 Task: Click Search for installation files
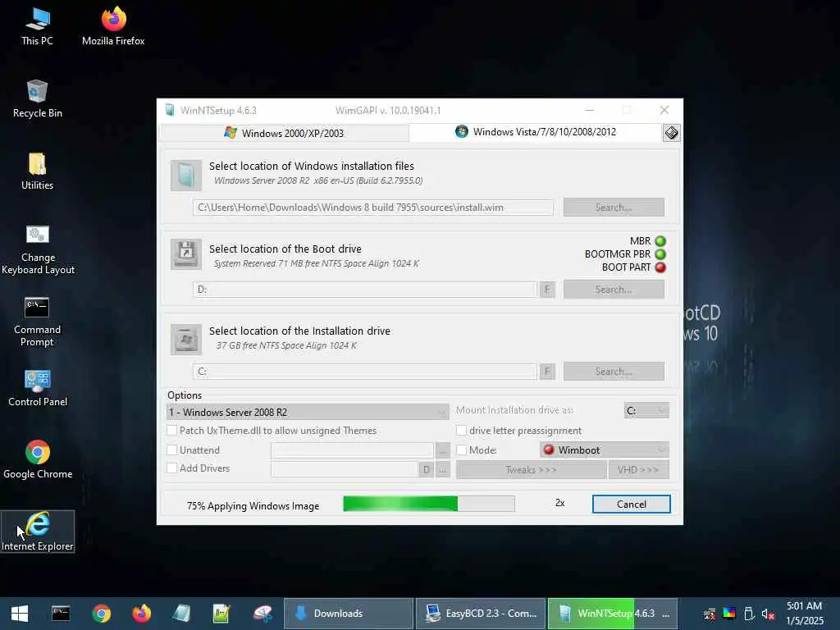[x=614, y=208]
